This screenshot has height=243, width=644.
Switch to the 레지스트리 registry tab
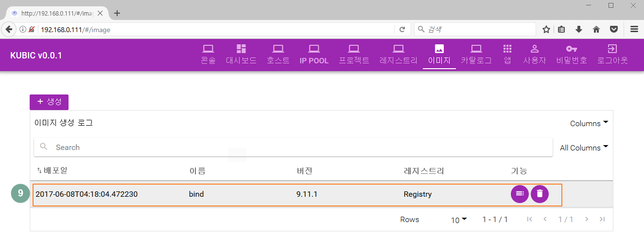click(398, 54)
